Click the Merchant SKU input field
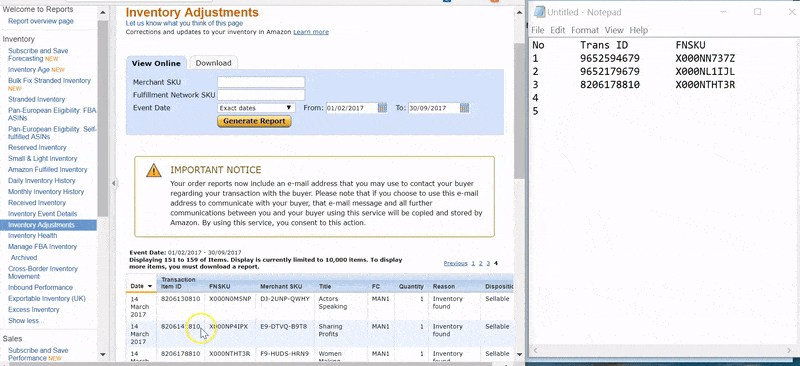 click(x=261, y=82)
